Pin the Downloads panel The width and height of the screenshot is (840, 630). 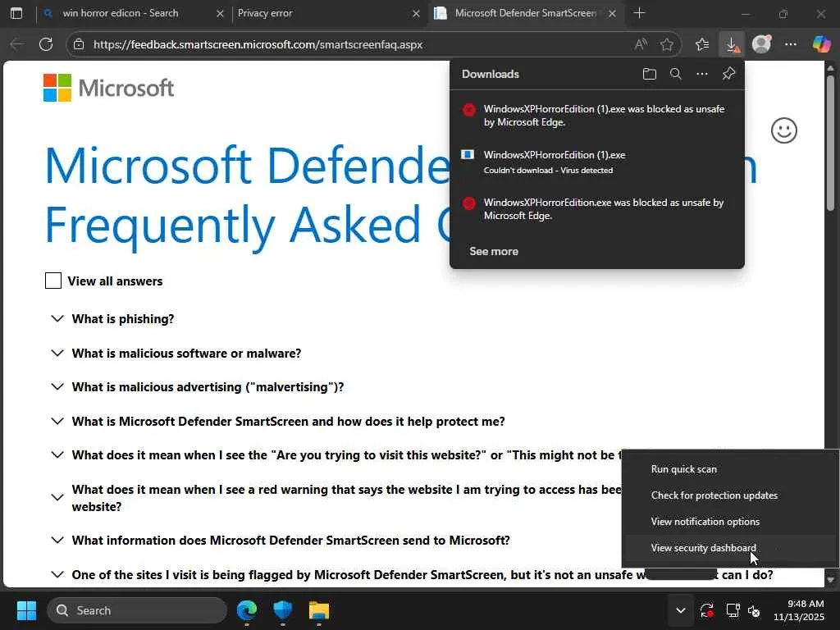click(728, 74)
